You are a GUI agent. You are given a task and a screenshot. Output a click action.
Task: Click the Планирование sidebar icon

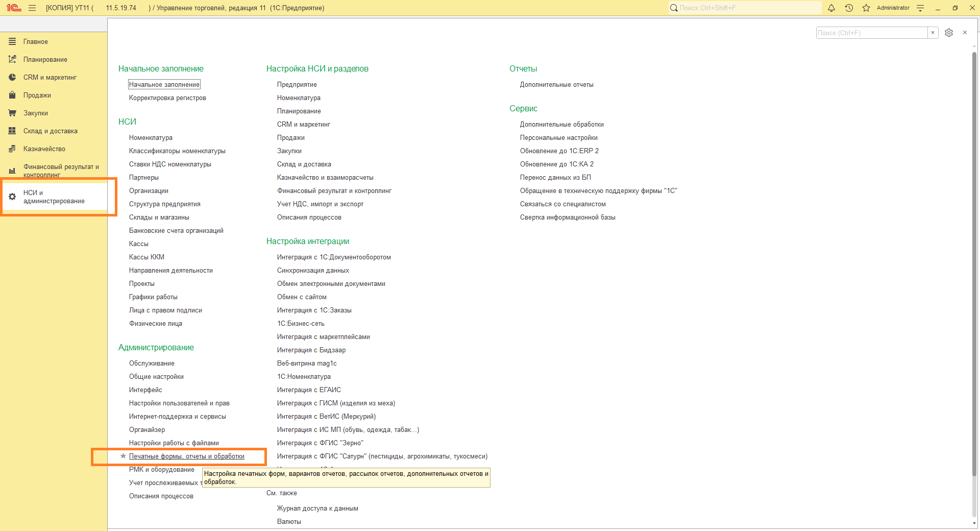[12, 59]
